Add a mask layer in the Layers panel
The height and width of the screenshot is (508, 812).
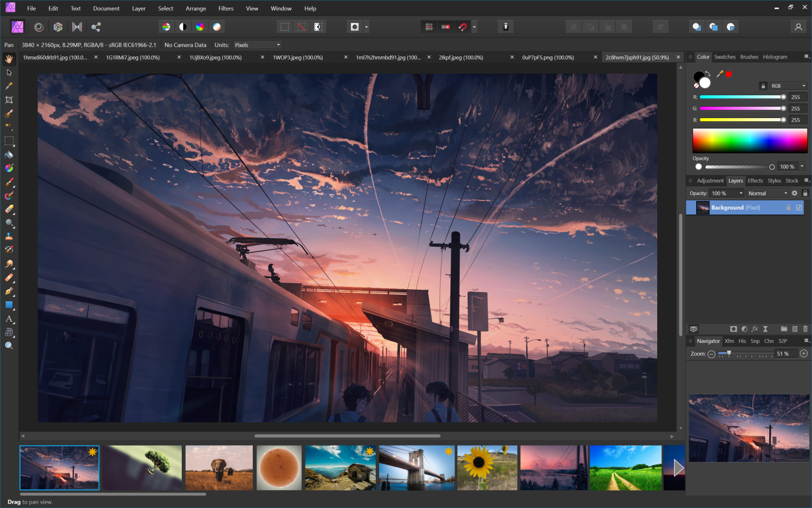[x=734, y=329]
